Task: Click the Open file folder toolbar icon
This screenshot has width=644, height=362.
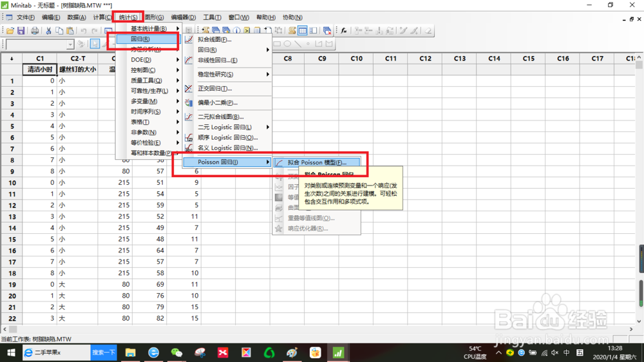Action: tap(10, 31)
